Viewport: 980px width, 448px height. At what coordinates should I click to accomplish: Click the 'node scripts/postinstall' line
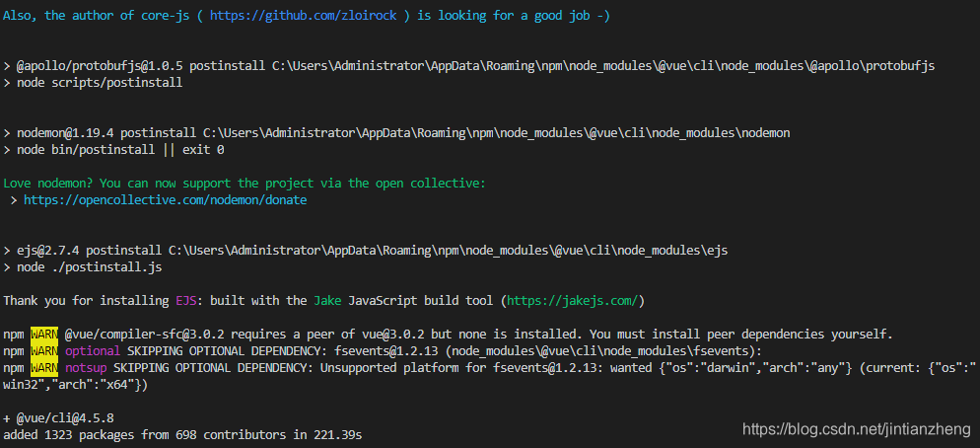93,83
